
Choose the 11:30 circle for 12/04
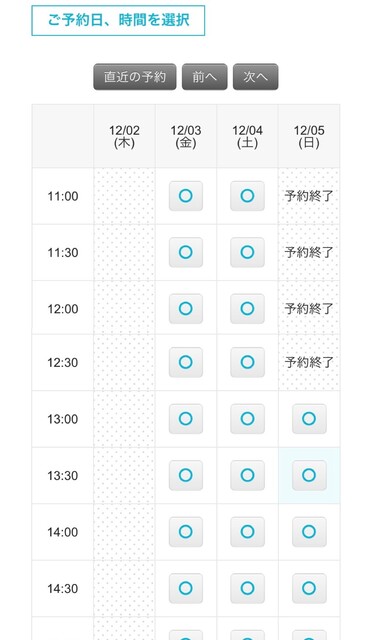(247, 252)
